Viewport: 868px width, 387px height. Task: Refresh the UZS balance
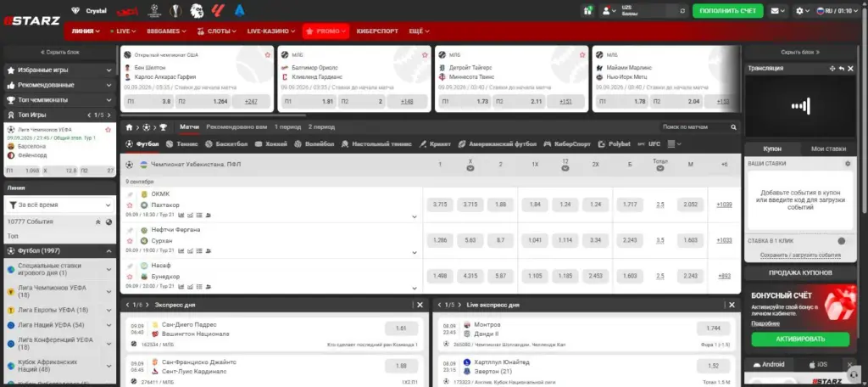682,10
